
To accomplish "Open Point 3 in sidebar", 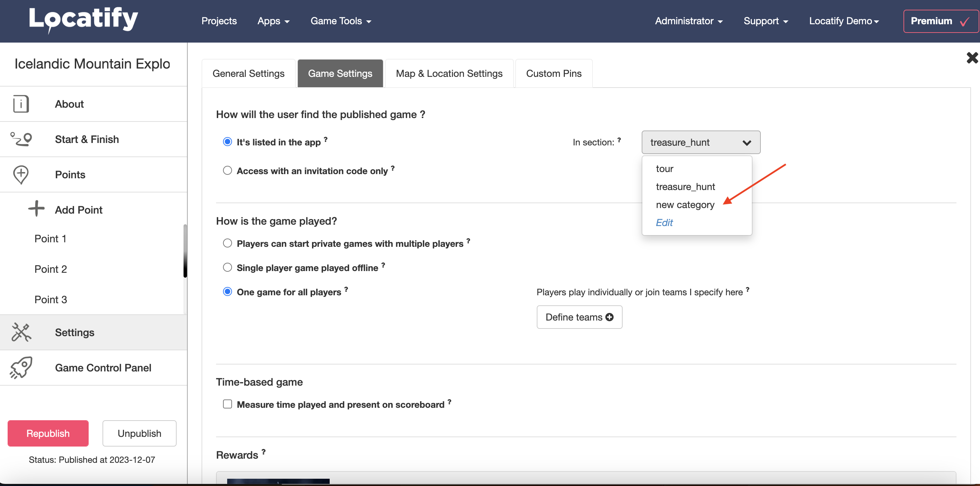I will (x=51, y=299).
